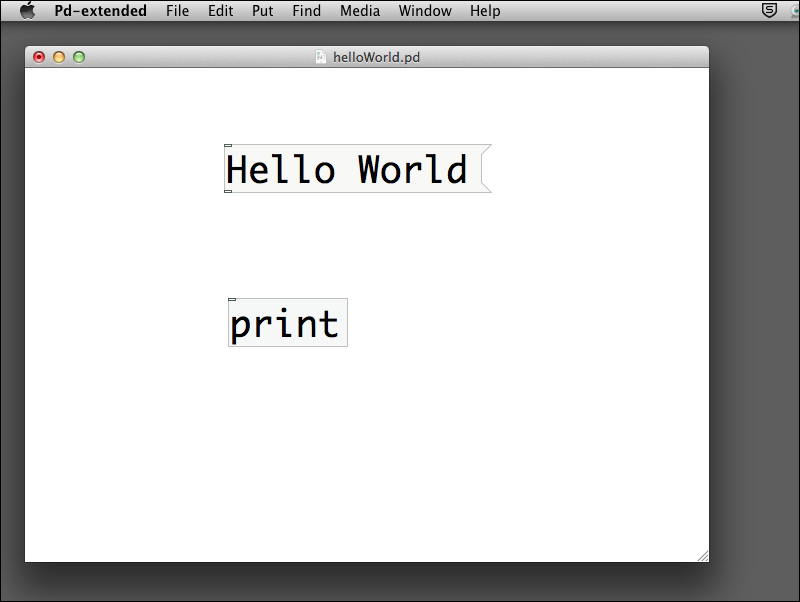Close the helloWorld.pd window
The height and width of the screenshot is (602, 800).
(x=39, y=57)
